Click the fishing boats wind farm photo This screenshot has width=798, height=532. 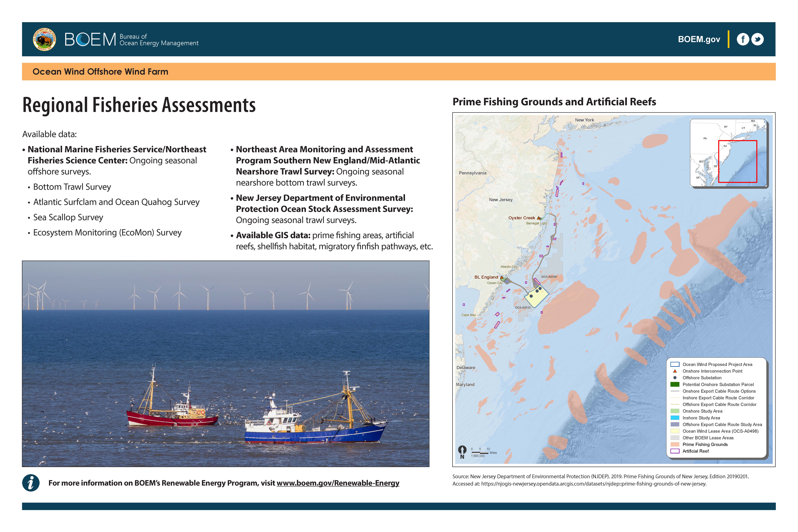(226, 364)
